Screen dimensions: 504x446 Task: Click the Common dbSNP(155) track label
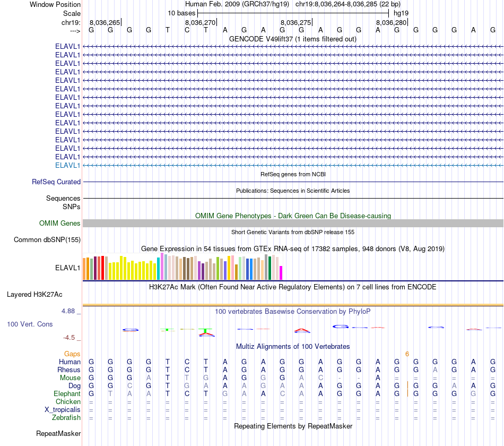(47, 240)
